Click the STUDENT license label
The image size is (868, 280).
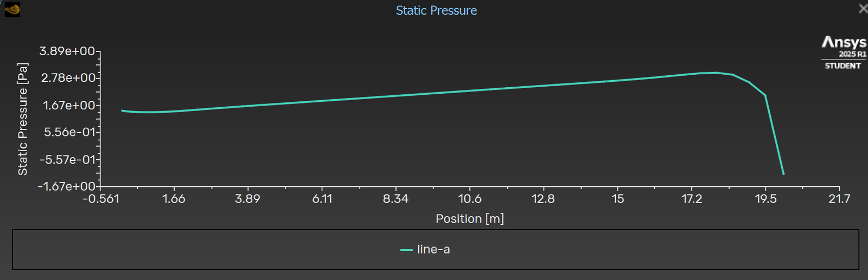point(843,66)
